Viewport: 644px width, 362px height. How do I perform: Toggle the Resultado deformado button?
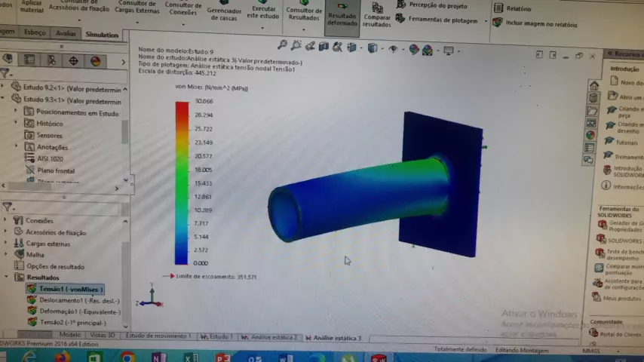tap(342, 14)
